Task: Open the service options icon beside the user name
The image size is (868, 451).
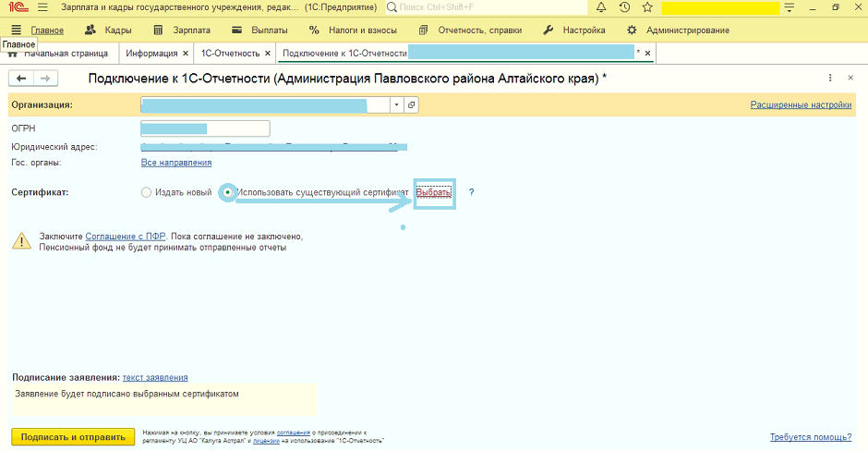Action: coord(790,7)
